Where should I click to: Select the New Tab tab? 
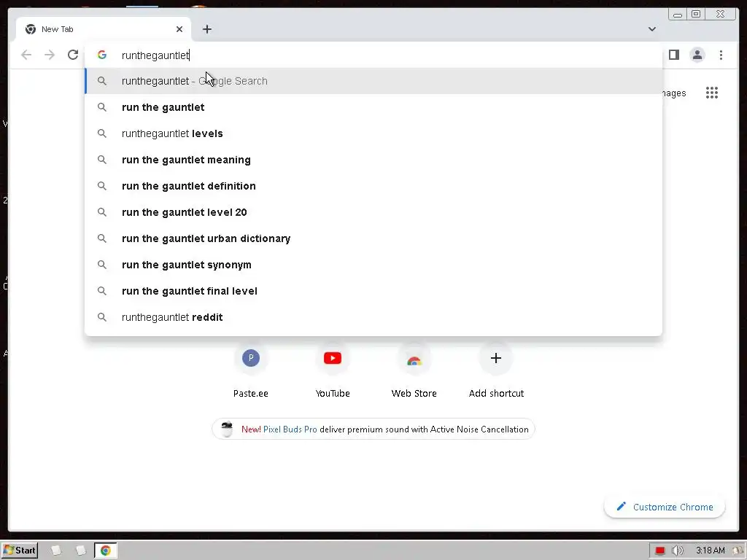[x=104, y=29]
